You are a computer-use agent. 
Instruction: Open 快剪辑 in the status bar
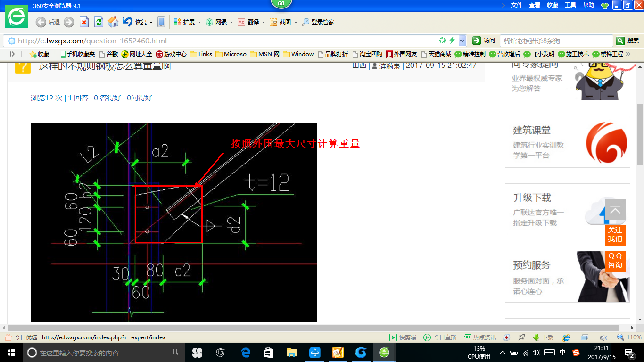pyautogui.click(x=403, y=337)
